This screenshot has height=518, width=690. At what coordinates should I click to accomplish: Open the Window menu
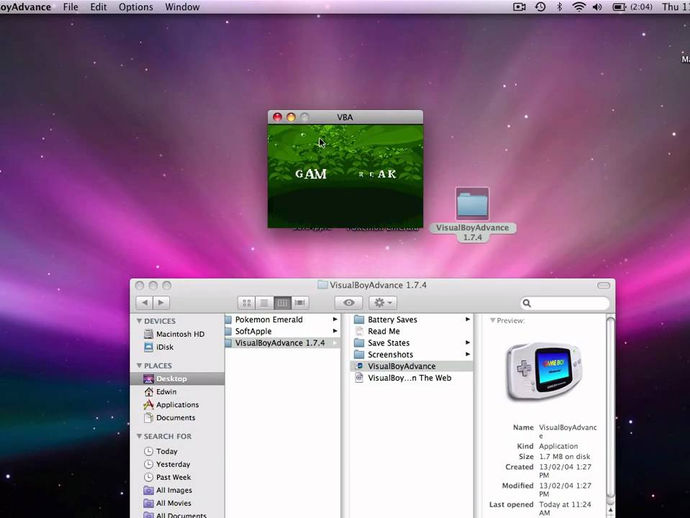coord(182,7)
